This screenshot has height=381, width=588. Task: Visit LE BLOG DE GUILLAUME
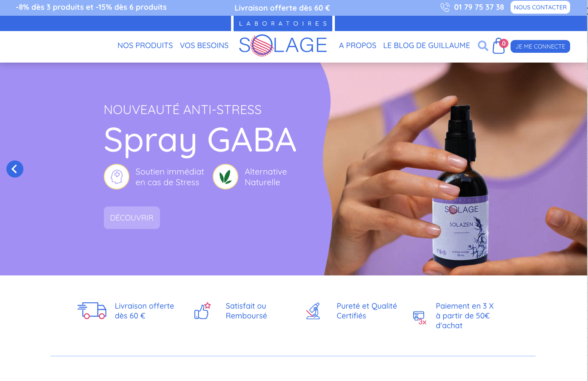(426, 46)
